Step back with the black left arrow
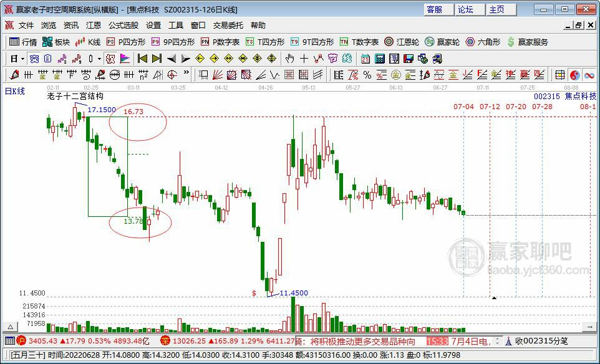The height and width of the screenshot is (364, 600). pyautogui.click(x=172, y=59)
